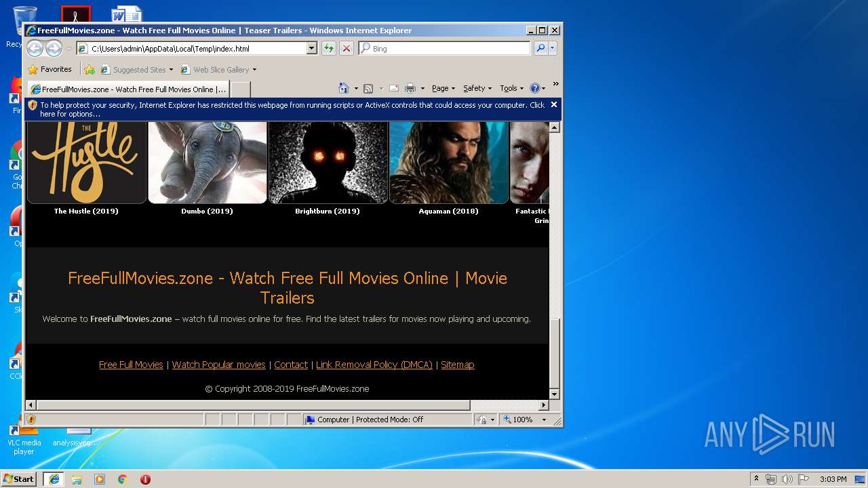Open The Hustle movie poster

86,163
